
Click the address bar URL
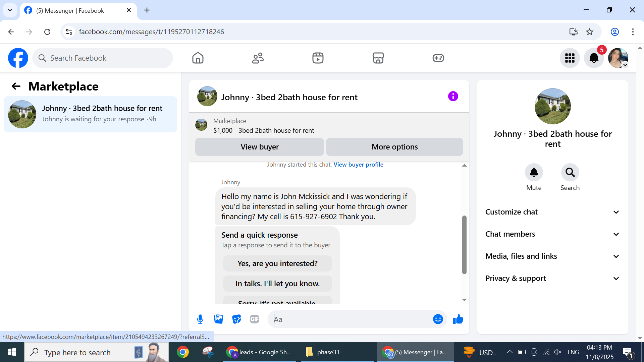[151, 32]
